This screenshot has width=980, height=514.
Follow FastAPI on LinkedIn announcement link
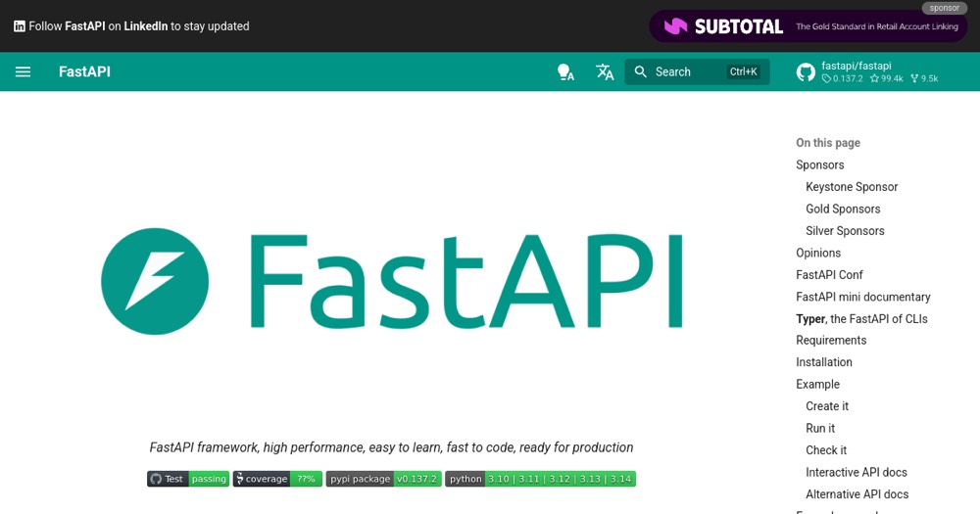pos(132,26)
